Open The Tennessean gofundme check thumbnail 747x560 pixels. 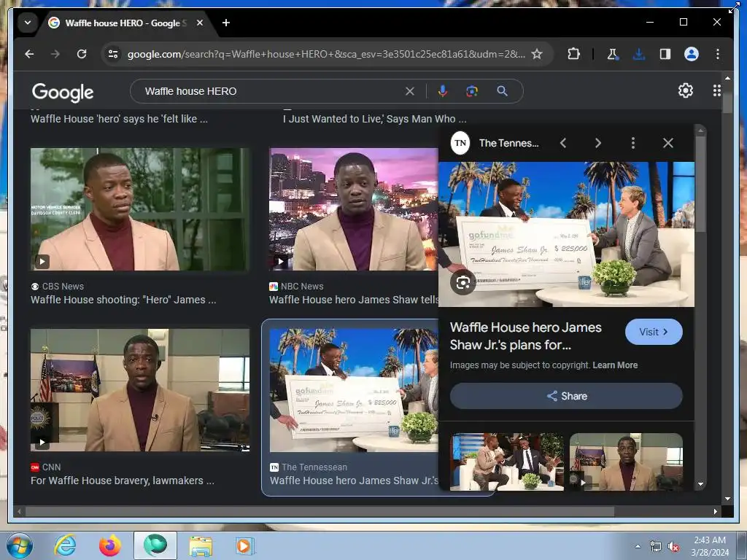pos(354,390)
